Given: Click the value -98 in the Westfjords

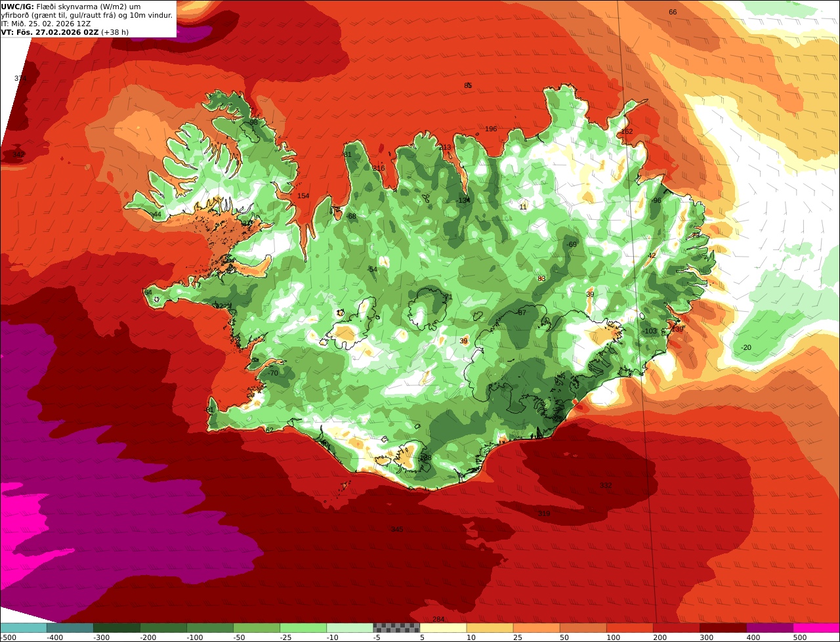Looking at the screenshot, I should 253,122.
